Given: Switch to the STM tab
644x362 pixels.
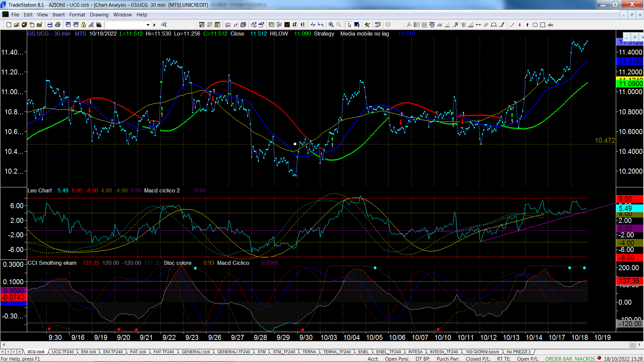Looking at the screenshot, I should click(x=262, y=352).
